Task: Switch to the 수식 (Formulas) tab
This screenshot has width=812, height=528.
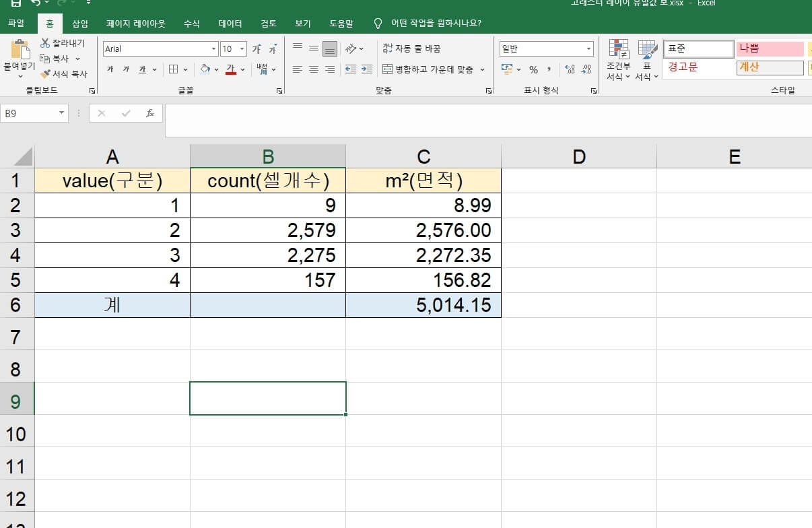Action: point(191,23)
